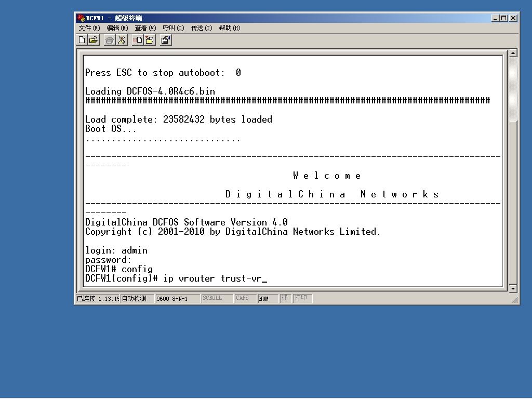Click the NUM status indicator

pyautogui.click(x=268, y=299)
